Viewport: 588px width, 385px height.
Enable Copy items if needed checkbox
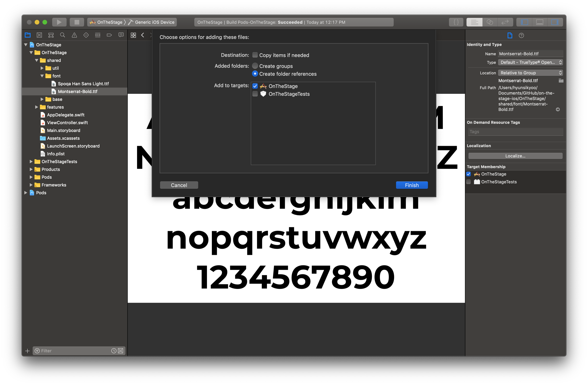pyautogui.click(x=255, y=55)
